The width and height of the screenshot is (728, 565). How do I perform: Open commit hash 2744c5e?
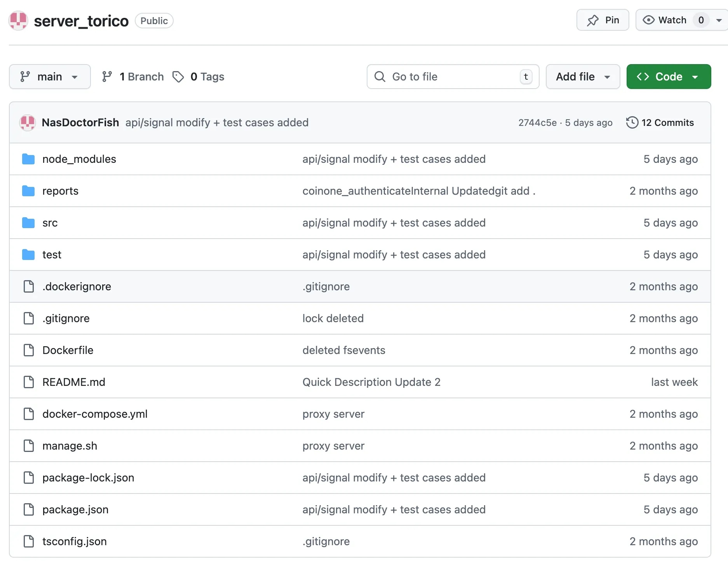[x=537, y=123]
